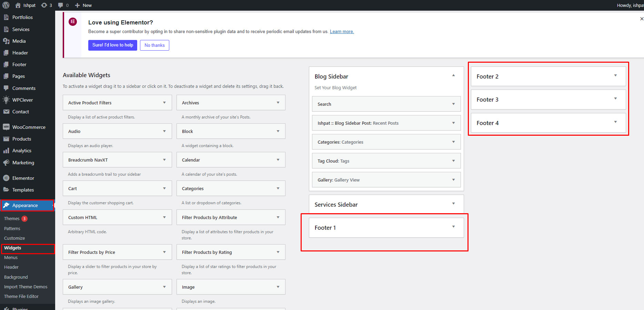This screenshot has height=310, width=644.
Task: Click the Sure! I'd love to help button
Action: coord(113,45)
